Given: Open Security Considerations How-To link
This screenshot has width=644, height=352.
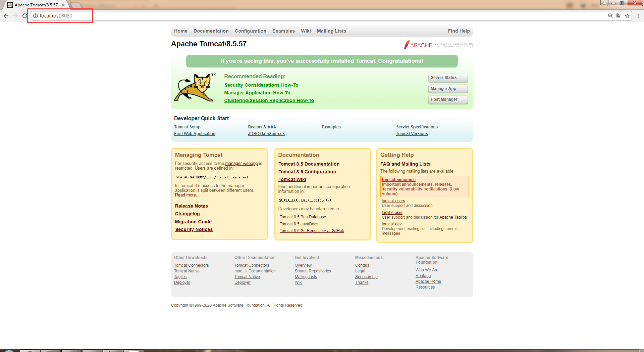Looking at the screenshot, I should (261, 85).
